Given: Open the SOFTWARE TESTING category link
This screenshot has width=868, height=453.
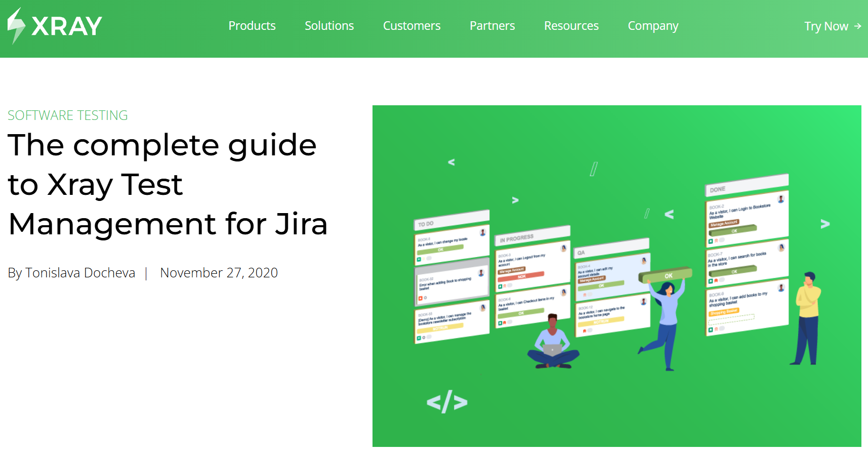Looking at the screenshot, I should point(68,115).
